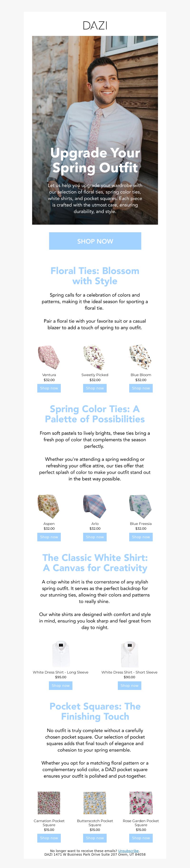Select the Arlo plaid tie image
Screen dimensions: 190x868
point(95,506)
